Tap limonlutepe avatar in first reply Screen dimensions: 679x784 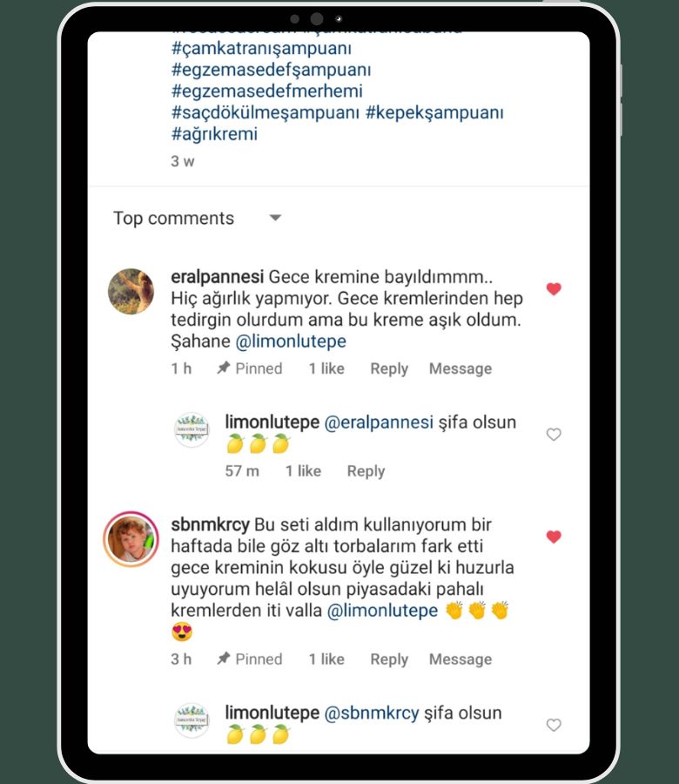[192, 429]
